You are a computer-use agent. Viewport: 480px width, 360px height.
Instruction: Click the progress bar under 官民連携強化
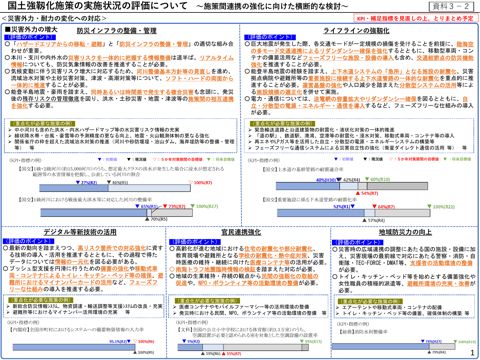click(243, 347)
